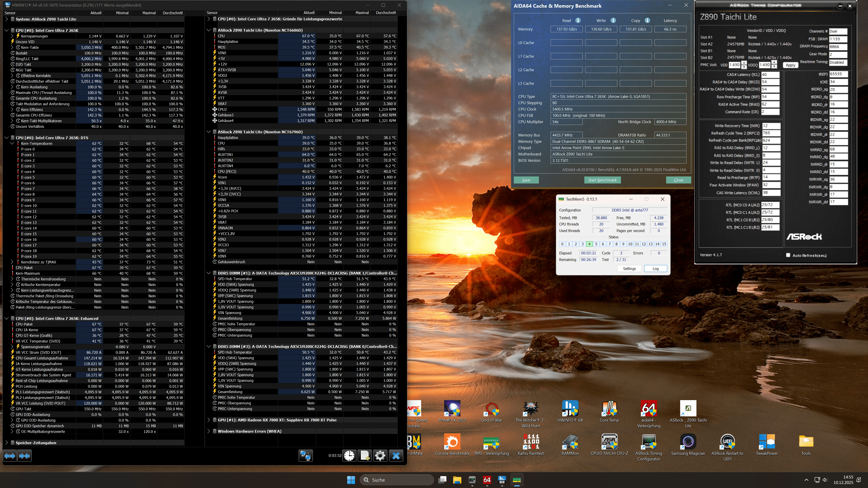Open TestMem5 Log button
The image size is (868, 488).
click(x=655, y=269)
